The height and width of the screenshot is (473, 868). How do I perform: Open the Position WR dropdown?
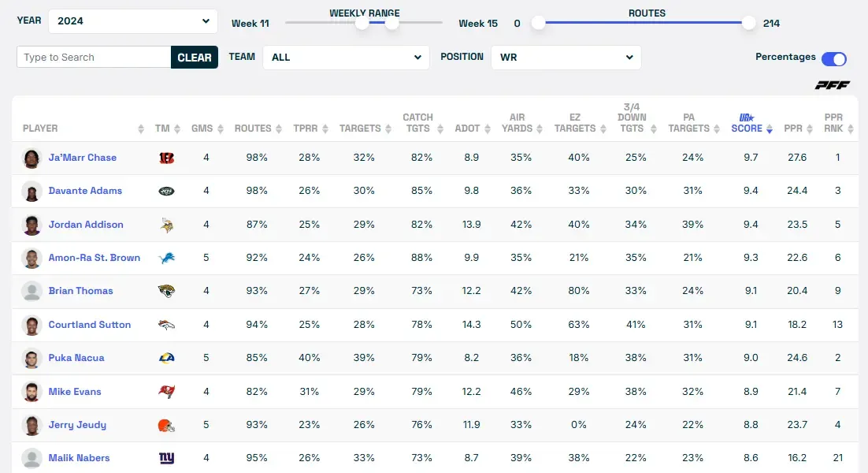tap(566, 58)
